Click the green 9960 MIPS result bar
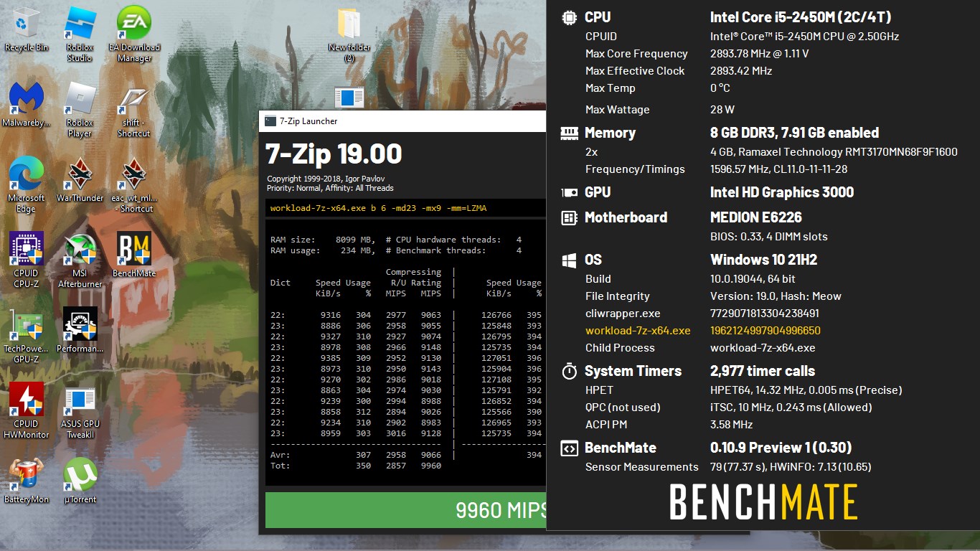The height and width of the screenshot is (551, 980). coord(405,510)
